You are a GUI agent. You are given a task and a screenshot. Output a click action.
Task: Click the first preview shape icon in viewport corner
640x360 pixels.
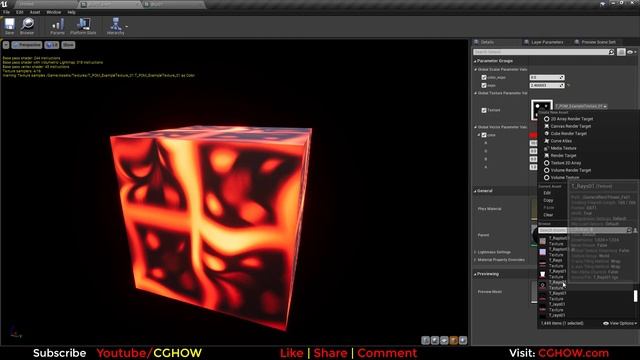[425, 340]
